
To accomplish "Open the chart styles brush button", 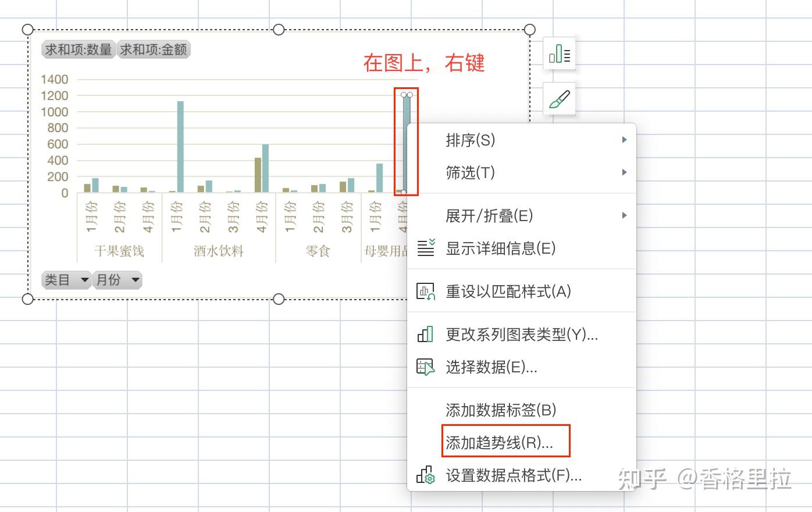I will click(x=560, y=99).
